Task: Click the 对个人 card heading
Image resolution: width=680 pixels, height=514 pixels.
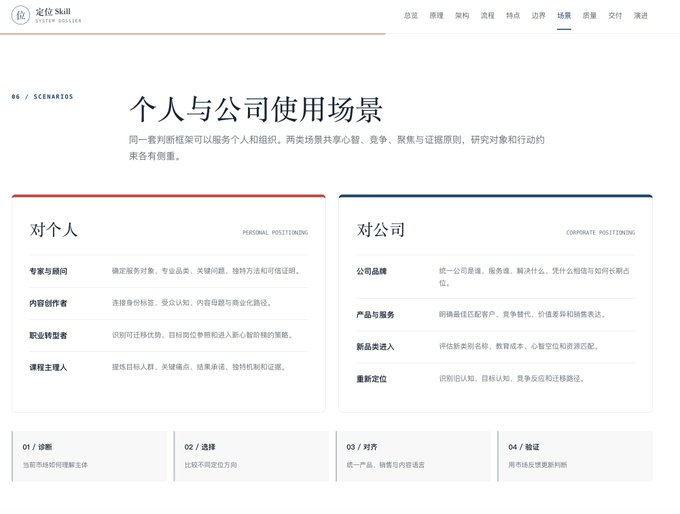Action: [54, 229]
